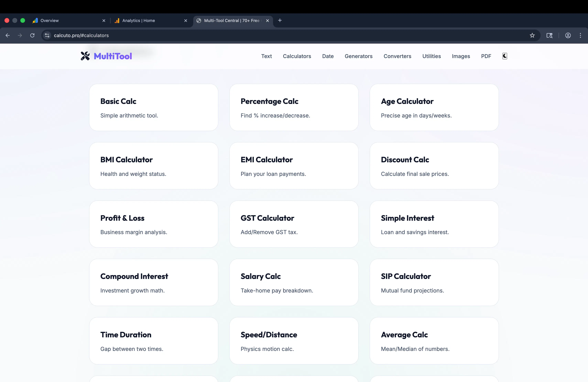Open the Discount Calc card

click(434, 166)
